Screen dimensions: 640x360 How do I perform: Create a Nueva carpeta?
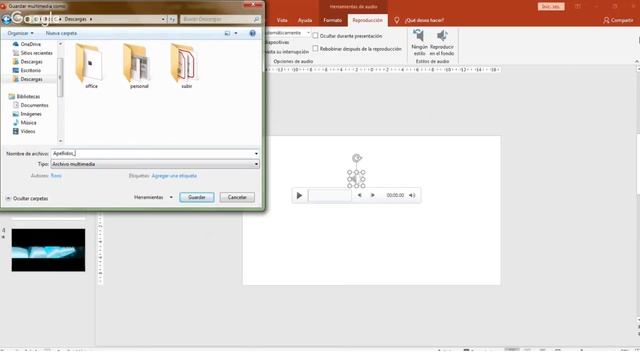tap(61, 33)
